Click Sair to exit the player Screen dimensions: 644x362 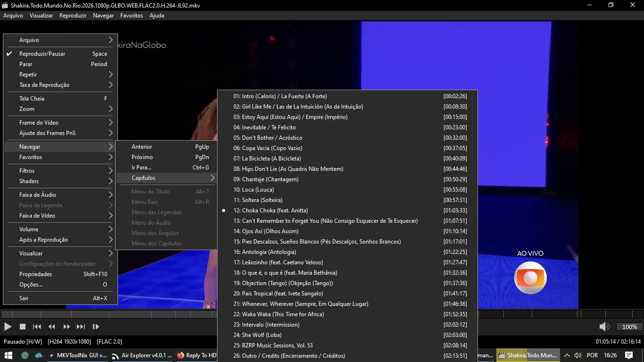click(x=60, y=298)
